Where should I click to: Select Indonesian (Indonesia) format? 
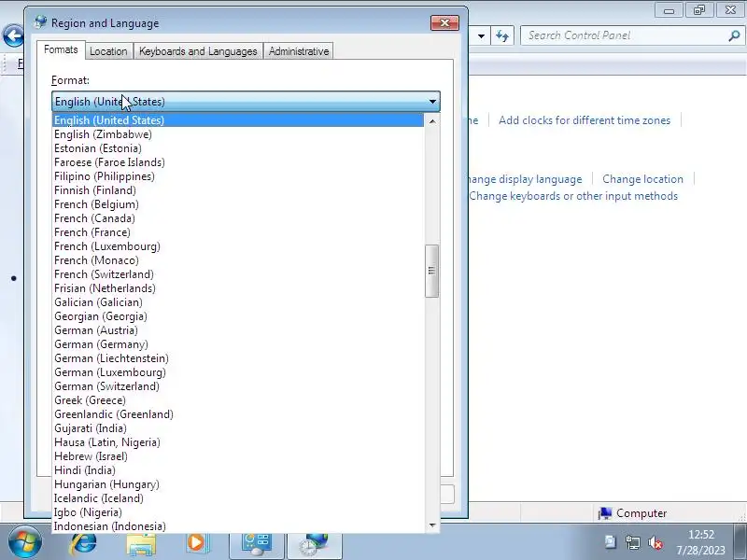[237, 526]
